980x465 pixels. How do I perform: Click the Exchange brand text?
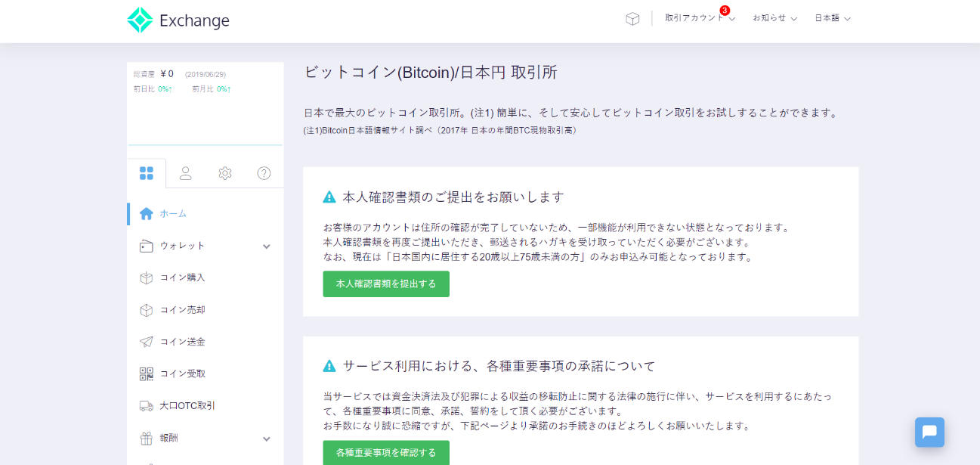tap(194, 20)
